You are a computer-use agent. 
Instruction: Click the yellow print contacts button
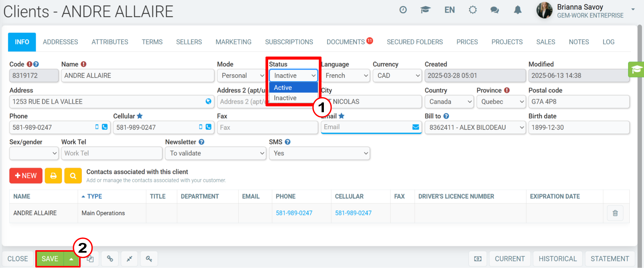click(53, 176)
